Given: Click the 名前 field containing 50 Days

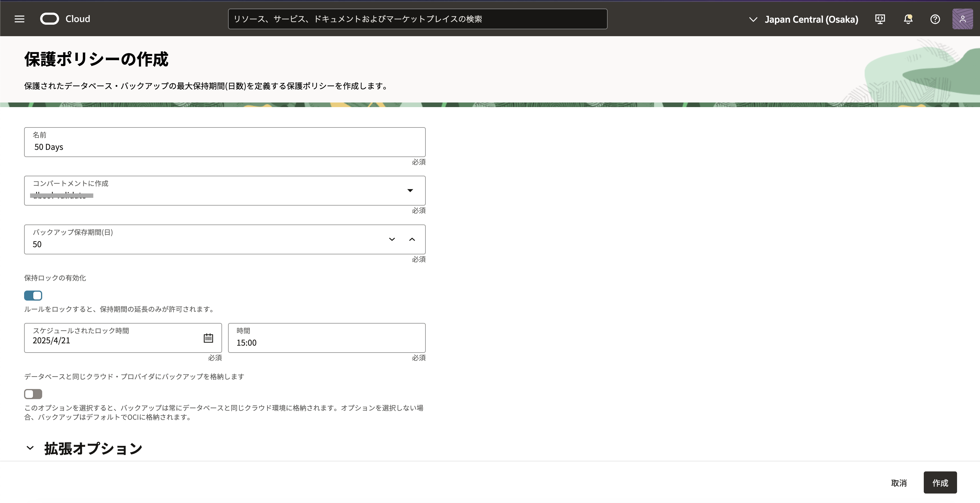Looking at the screenshot, I should pyautogui.click(x=224, y=147).
